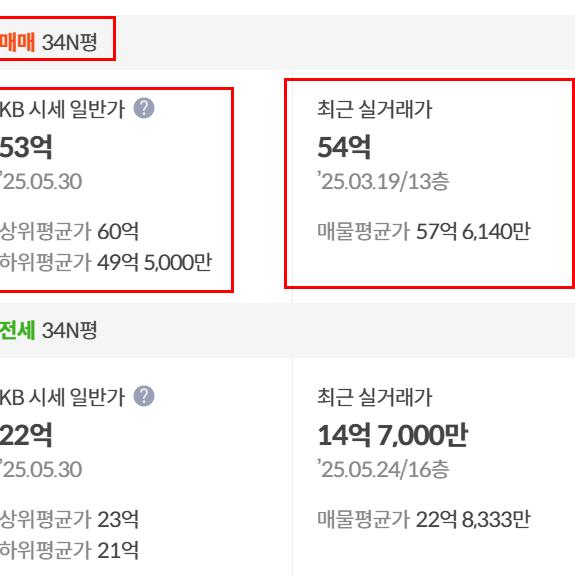Select the 하위평균가 21억 value
The image size is (575, 575).
[x=69, y=550]
